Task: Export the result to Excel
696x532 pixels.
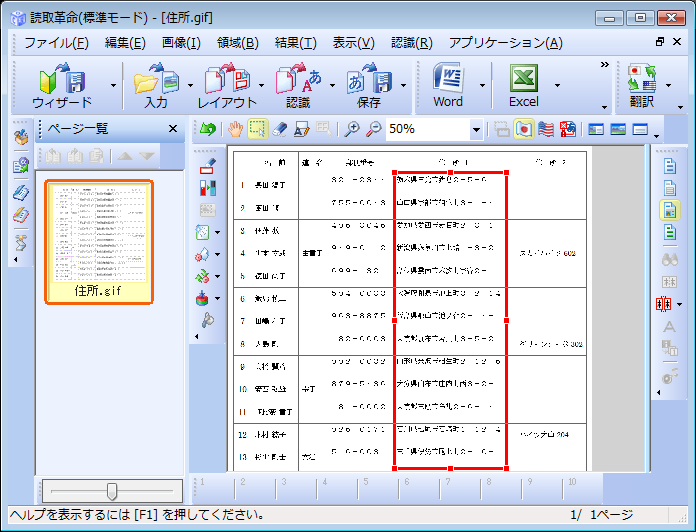Action: [x=523, y=85]
